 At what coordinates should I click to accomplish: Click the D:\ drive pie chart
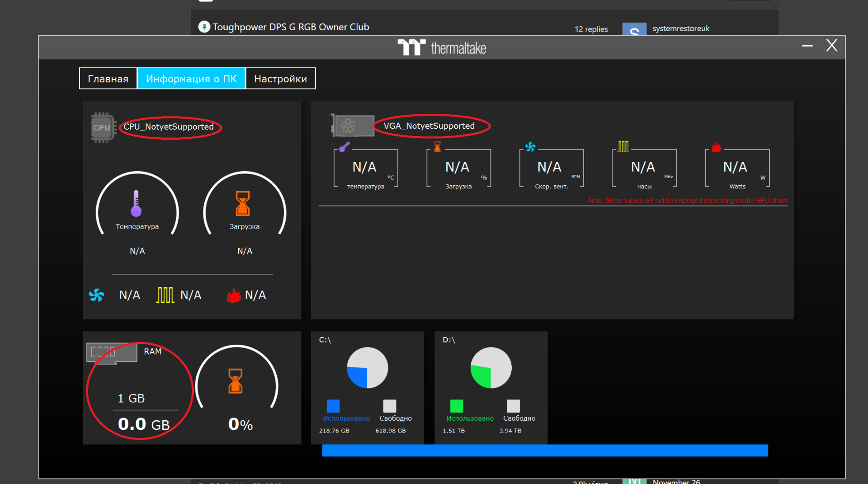[491, 368]
